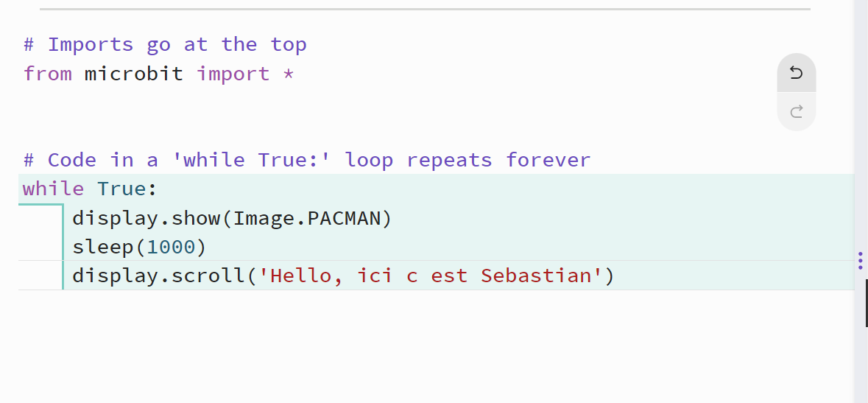Click the 'True' keyword in the loop header
The image size is (868, 403).
tap(121, 189)
